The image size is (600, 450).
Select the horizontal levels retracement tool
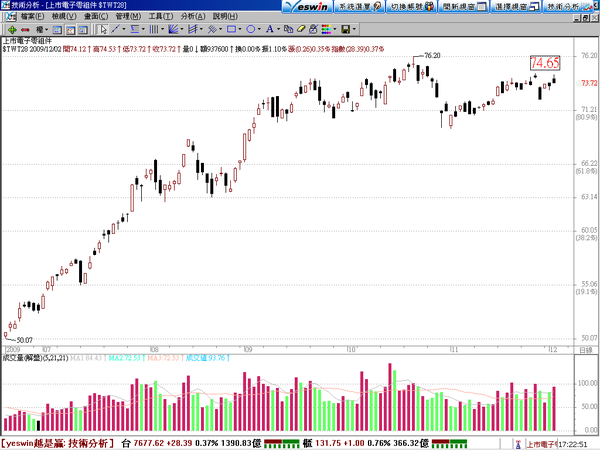tap(134, 29)
